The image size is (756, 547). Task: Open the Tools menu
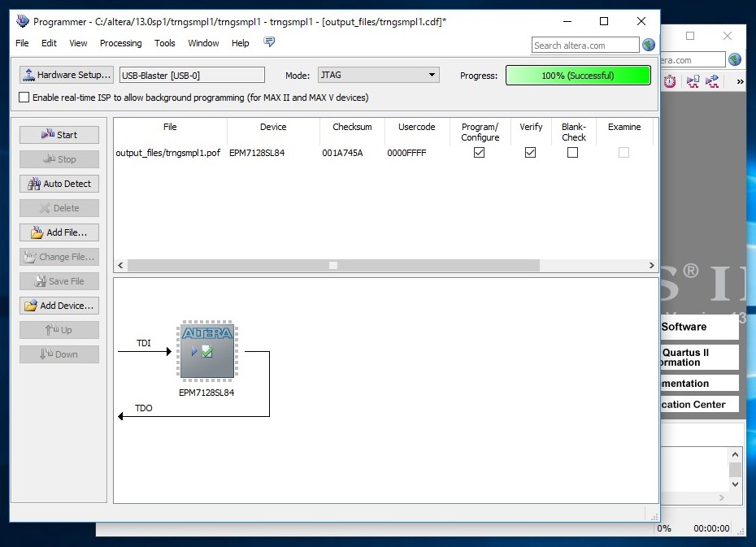click(x=164, y=43)
